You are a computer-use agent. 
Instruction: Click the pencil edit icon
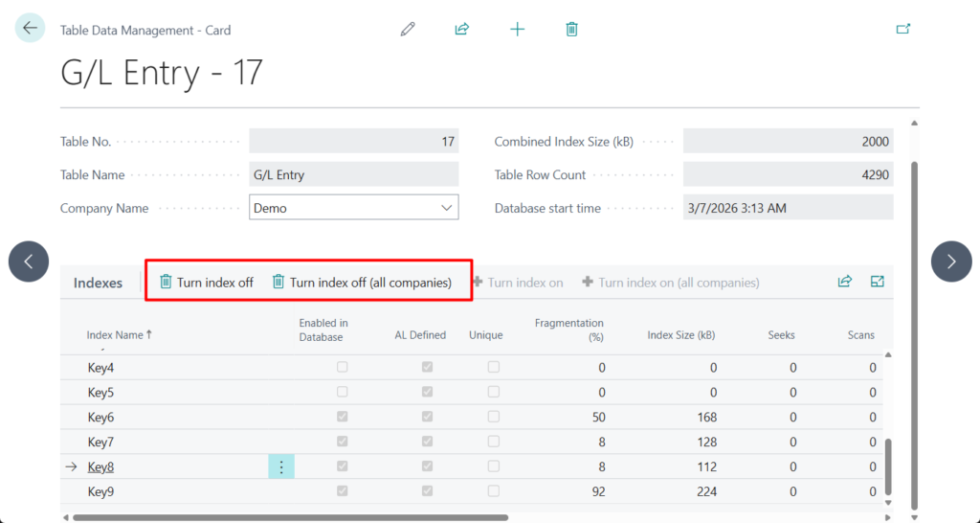pyautogui.click(x=408, y=30)
